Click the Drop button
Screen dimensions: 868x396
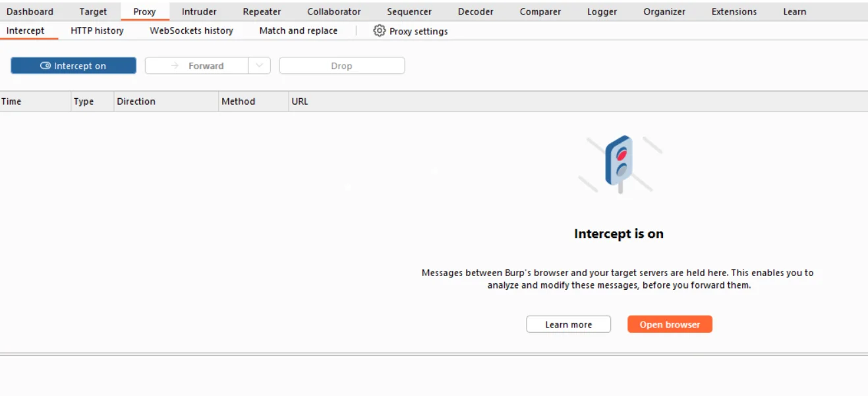point(341,66)
